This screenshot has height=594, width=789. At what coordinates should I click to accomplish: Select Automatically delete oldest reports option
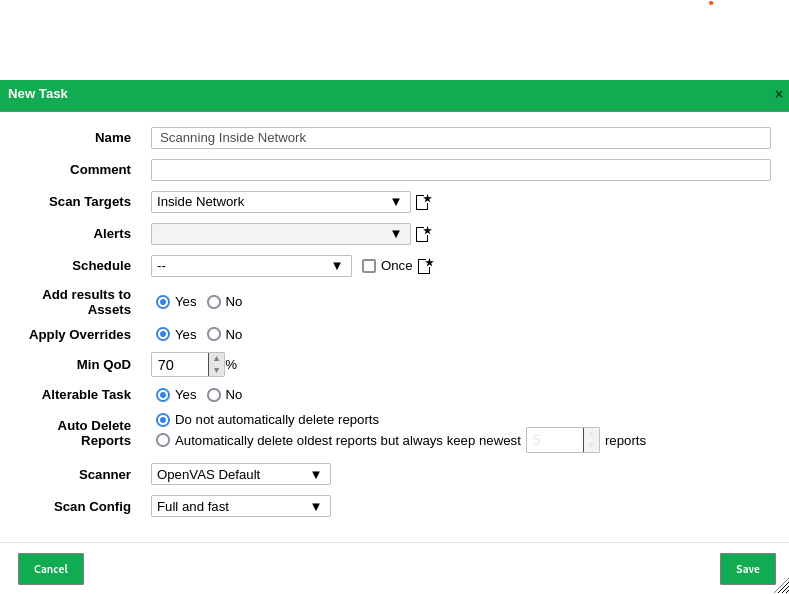click(x=163, y=440)
